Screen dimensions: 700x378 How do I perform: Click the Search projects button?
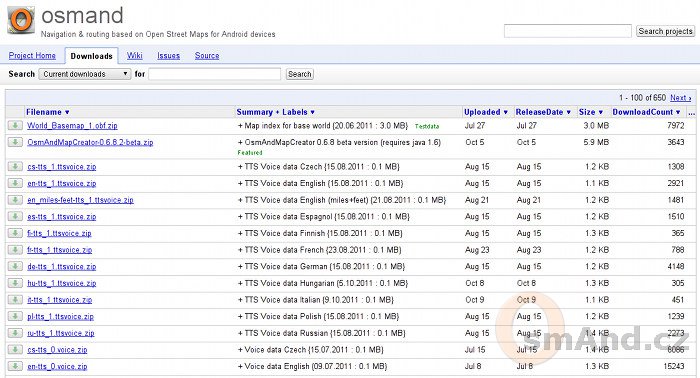point(665,31)
